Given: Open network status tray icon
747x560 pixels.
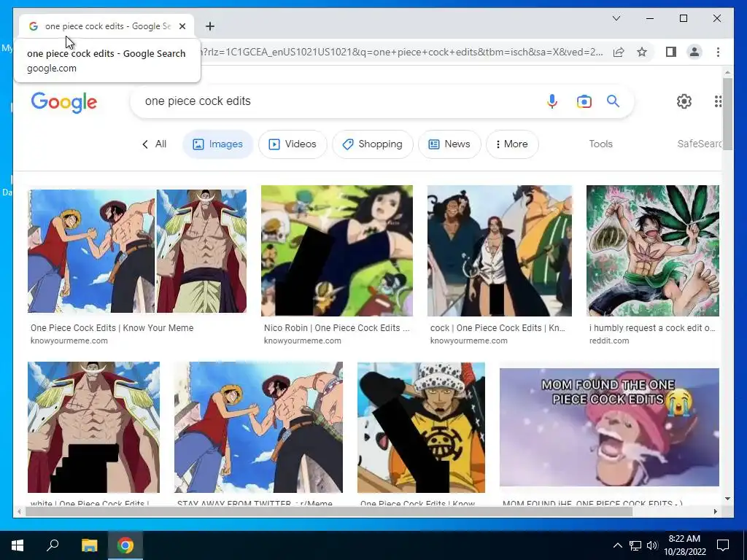Looking at the screenshot, I should [635, 545].
